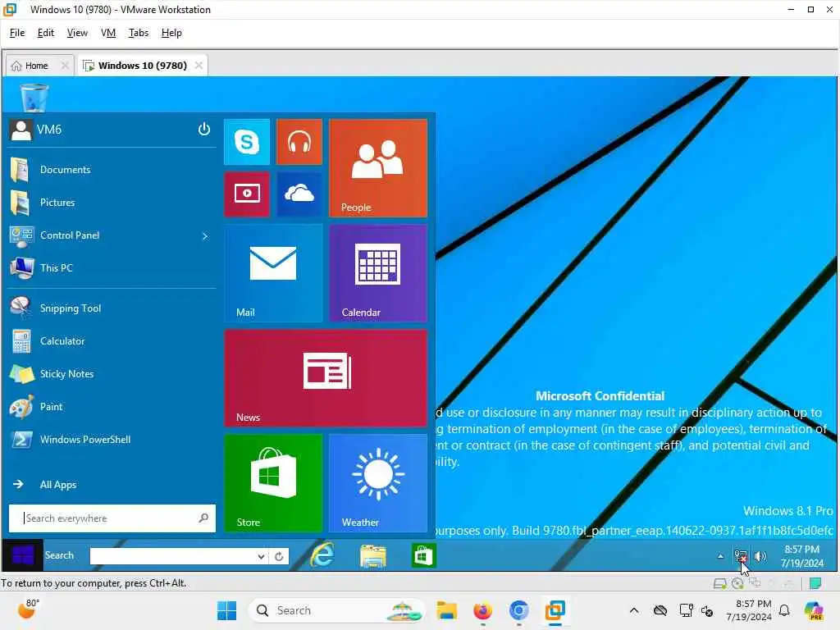Click VMware hard disk status icon
The image size is (840, 630).
(719, 583)
